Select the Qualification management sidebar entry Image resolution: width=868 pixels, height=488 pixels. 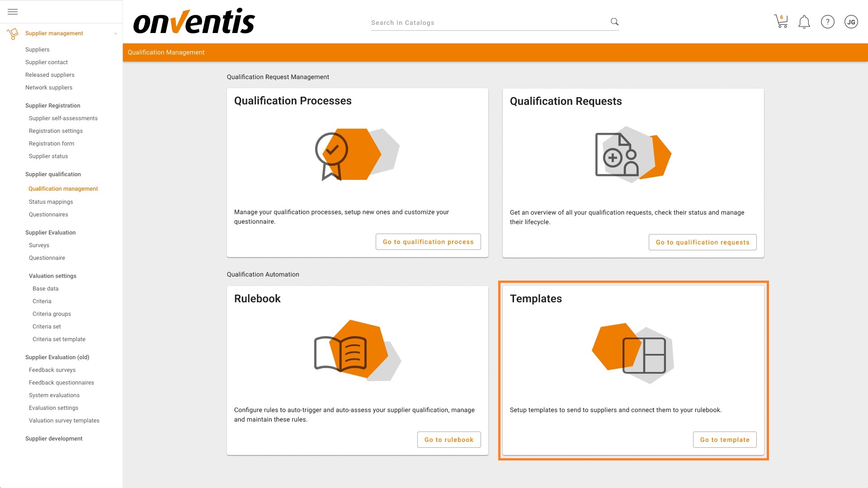(63, 188)
